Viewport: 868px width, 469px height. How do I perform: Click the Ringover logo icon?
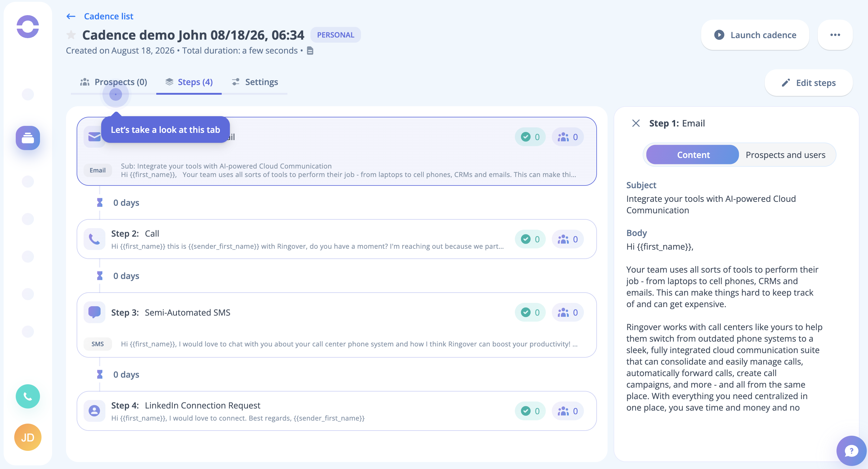pyautogui.click(x=28, y=27)
